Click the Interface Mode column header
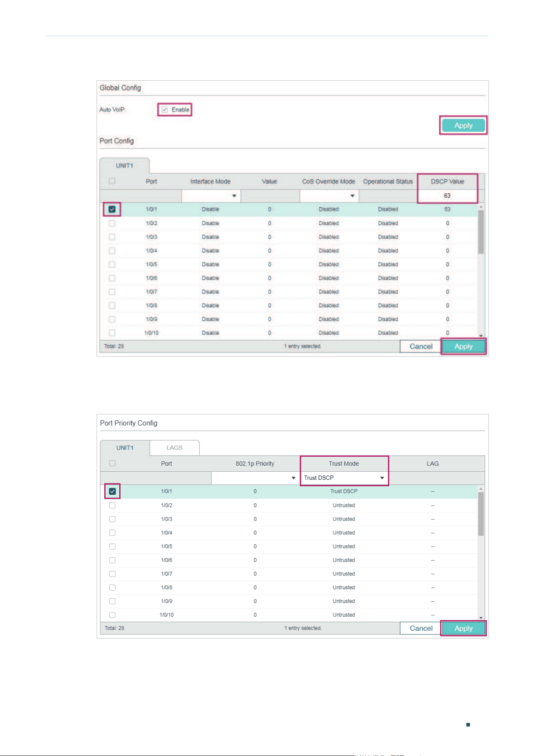Image resolution: width=535 pixels, height=756 pixels. click(x=211, y=182)
